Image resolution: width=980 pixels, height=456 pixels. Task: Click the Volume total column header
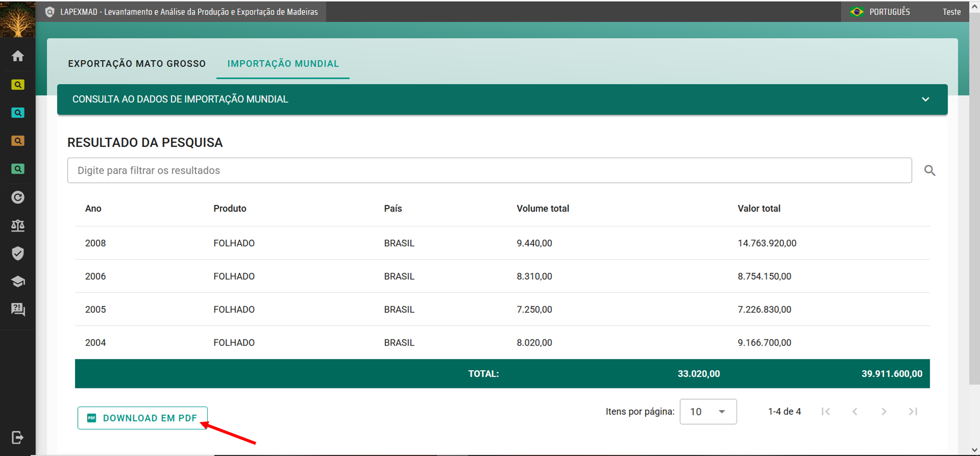pos(542,209)
